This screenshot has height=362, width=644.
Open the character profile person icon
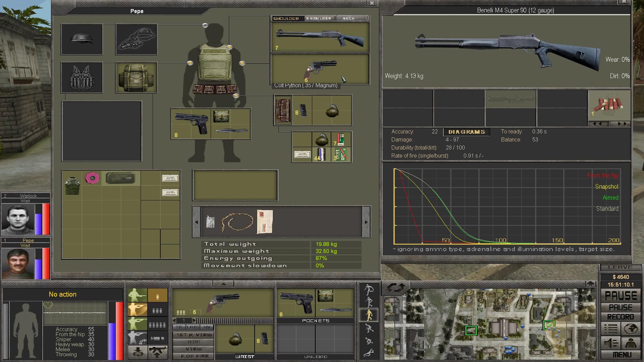[631, 343]
